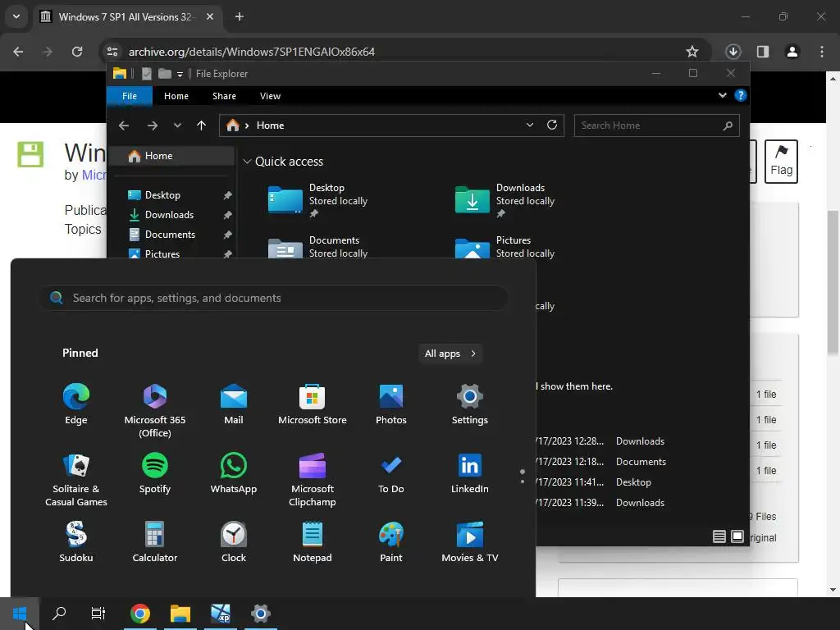This screenshot has width=840, height=630.
Task: Expand address bar history dropdown
Action: coord(530,125)
